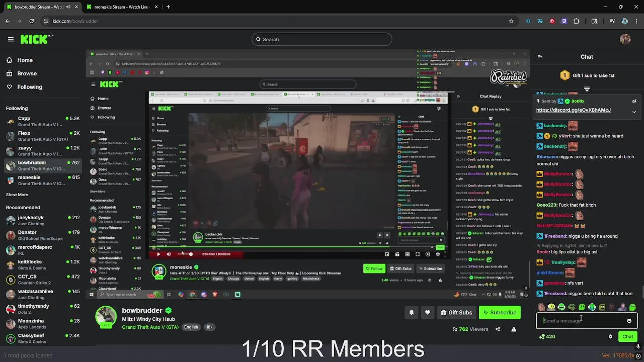Mute the embedded VOD volume
Screen dimensions: 644x362
tap(169, 254)
